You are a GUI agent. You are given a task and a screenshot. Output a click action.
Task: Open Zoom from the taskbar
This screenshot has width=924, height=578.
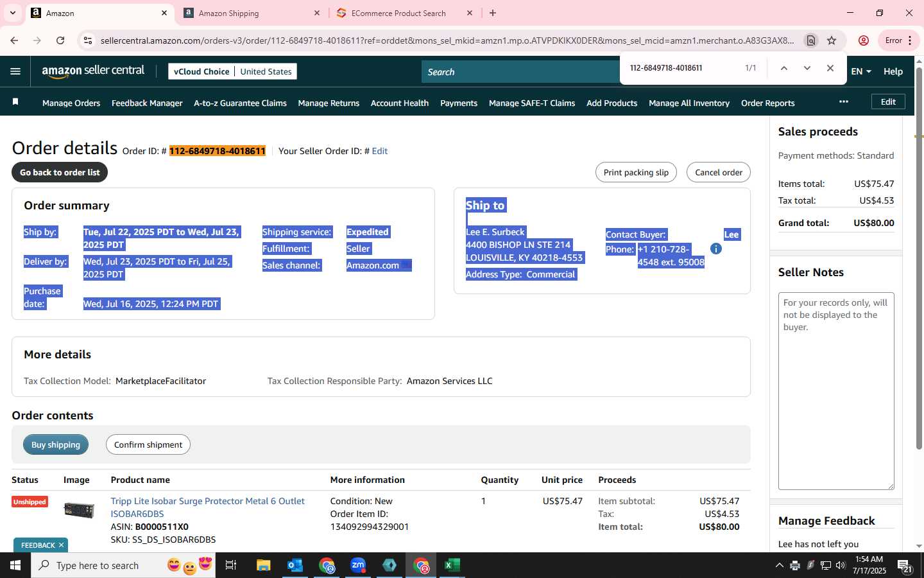pos(358,565)
